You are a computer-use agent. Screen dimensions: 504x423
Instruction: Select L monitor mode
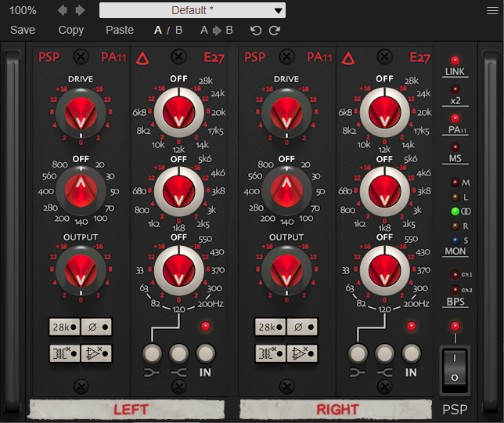pos(455,197)
